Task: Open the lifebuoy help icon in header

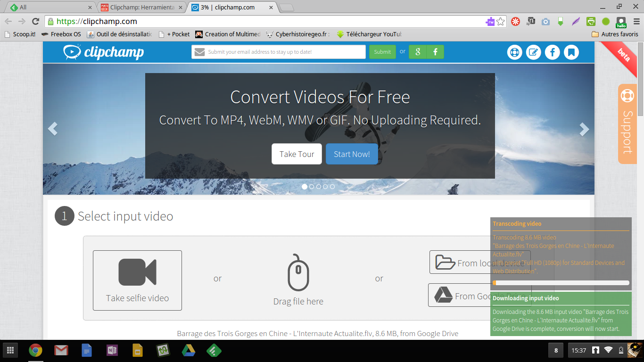Action: pos(514,52)
